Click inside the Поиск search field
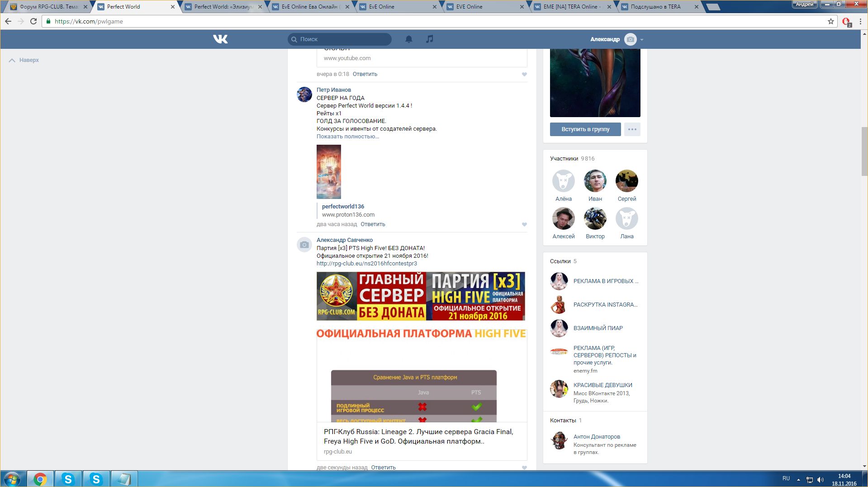This screenshot has height=487, width=868. pyautogui.click(x=340, y=39)
